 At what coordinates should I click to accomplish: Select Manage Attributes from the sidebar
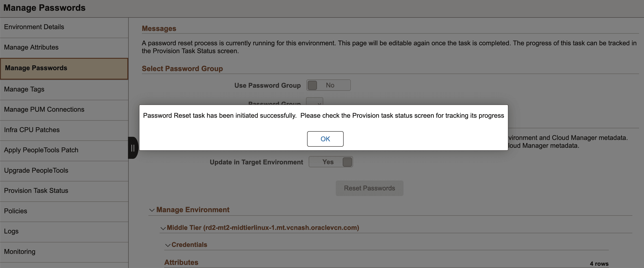click(x=31, y=47)
